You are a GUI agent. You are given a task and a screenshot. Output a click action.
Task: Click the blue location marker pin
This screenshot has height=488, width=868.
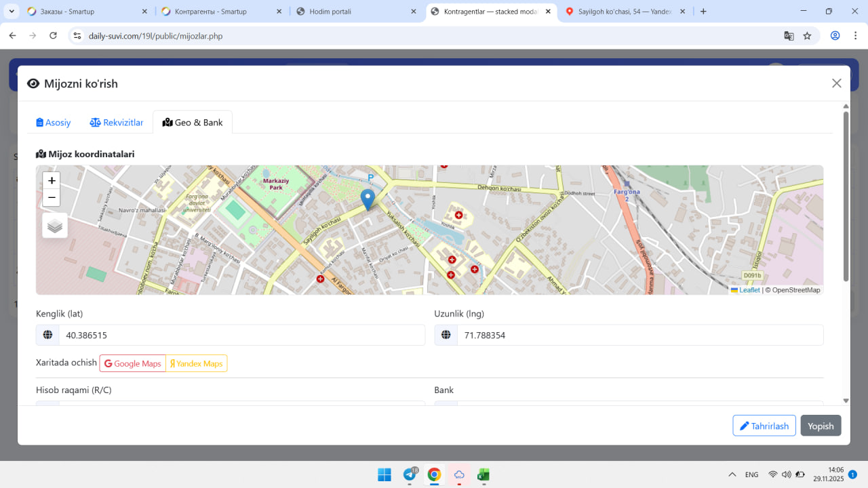[368, 199]
